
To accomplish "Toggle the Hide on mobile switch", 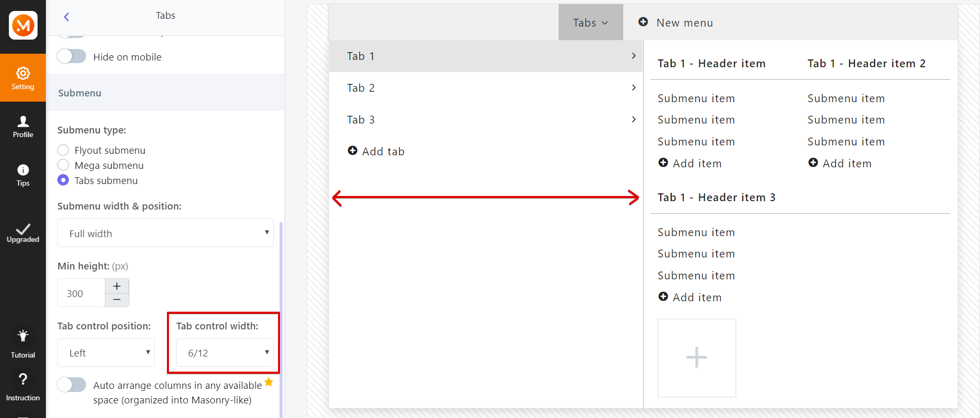I will 71,56.
